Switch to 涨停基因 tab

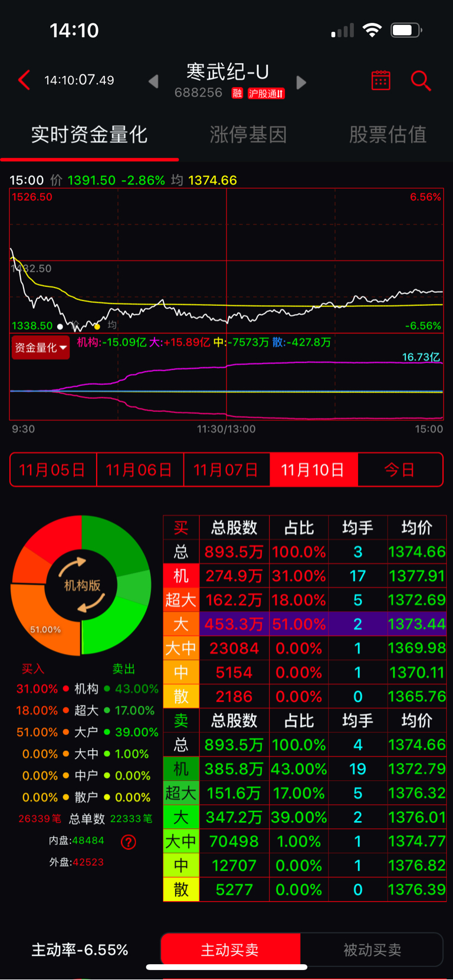[248, 134]
